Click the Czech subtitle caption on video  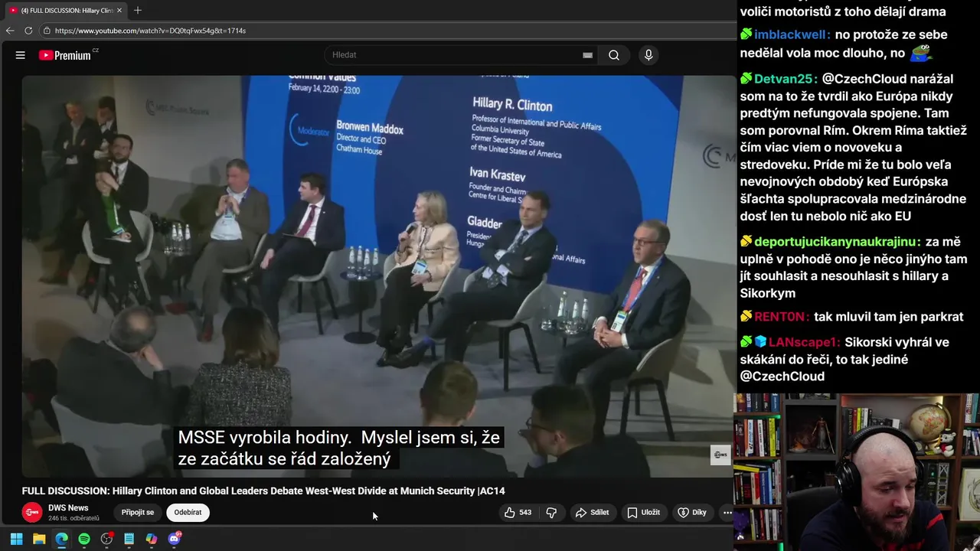pyautogui.click(x=339, y=448)
